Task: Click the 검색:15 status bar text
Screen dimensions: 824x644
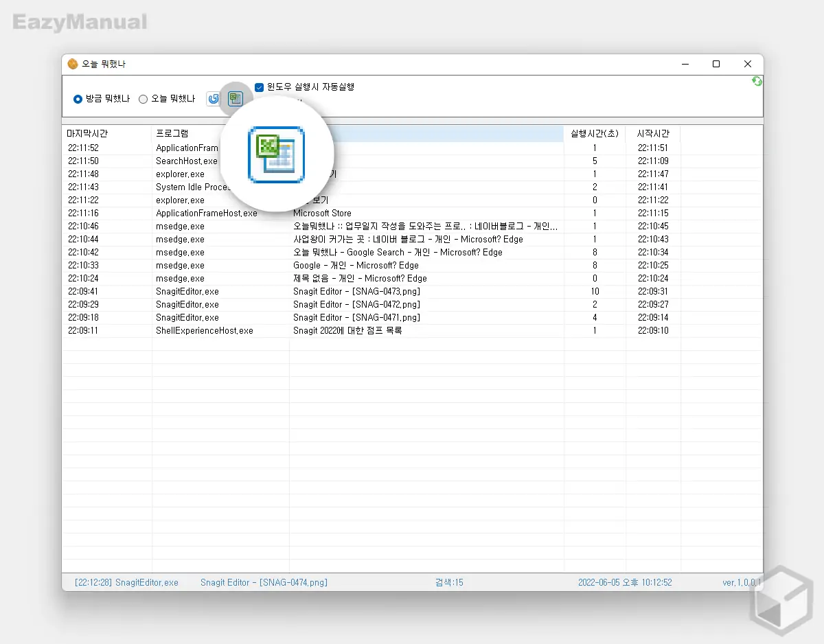Action: (449, 582)
